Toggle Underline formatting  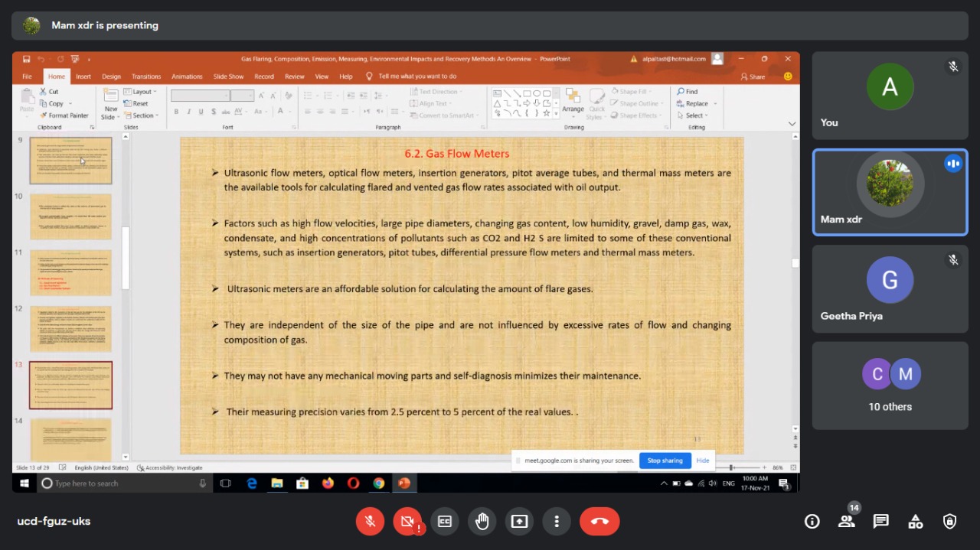201,112
